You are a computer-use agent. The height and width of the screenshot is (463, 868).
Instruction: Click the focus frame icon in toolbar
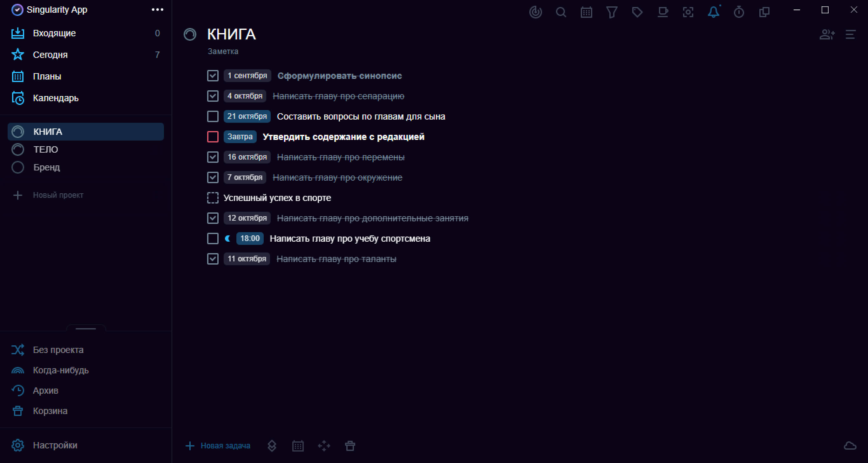point(688,12)
